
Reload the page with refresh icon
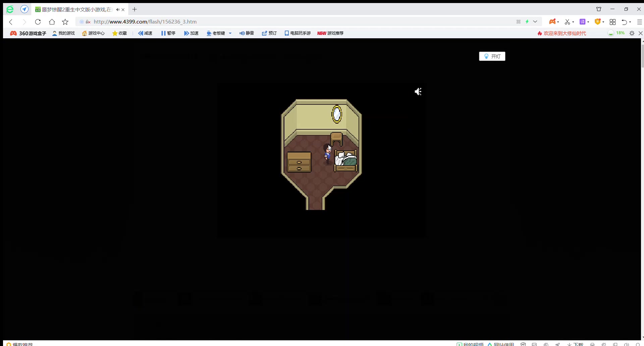coord(38,22)
